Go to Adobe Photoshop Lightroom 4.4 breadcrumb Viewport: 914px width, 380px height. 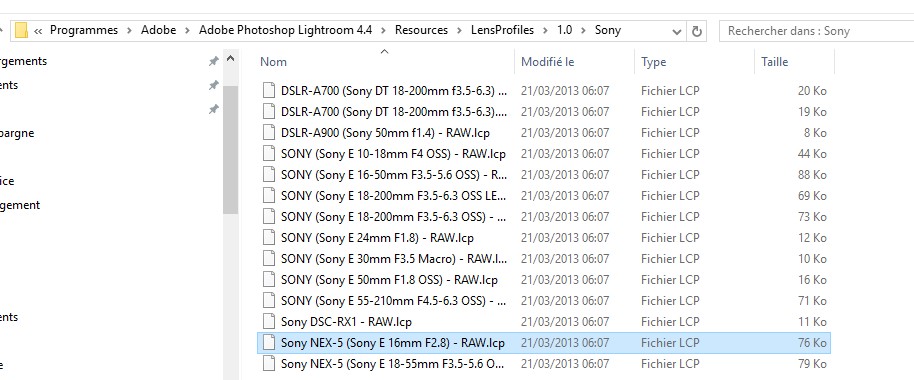coord(285,30)
